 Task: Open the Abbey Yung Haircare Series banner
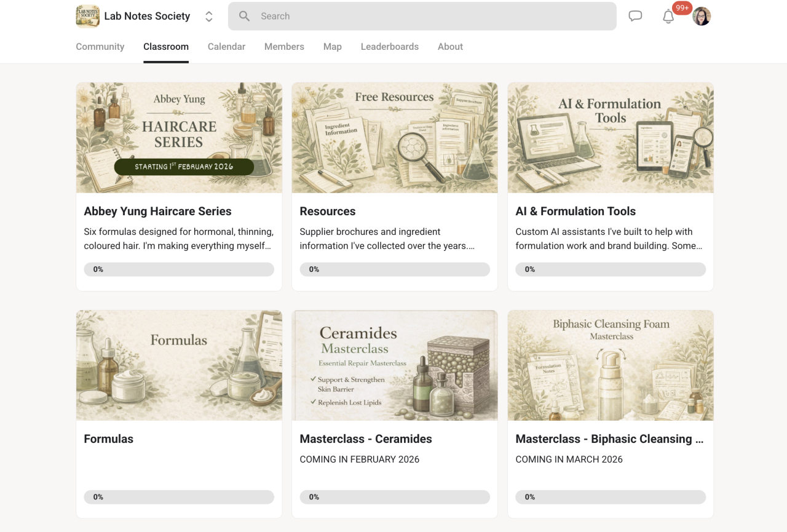179,138
